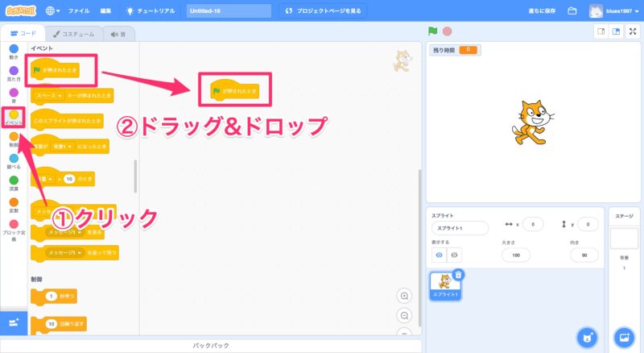Switch to small stage layout
Screen dimensions: 644x353
pyautogui.click(x=601, y=31)
